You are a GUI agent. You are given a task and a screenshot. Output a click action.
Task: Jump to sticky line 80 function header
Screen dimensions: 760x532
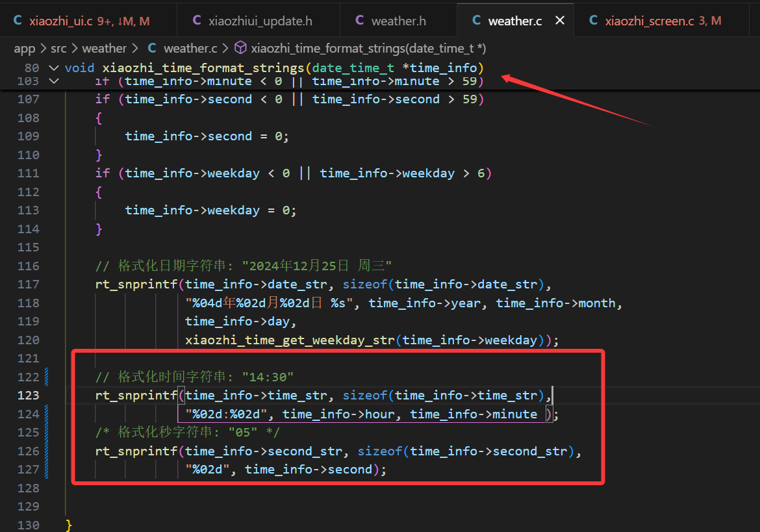click(x=274, y=68)
